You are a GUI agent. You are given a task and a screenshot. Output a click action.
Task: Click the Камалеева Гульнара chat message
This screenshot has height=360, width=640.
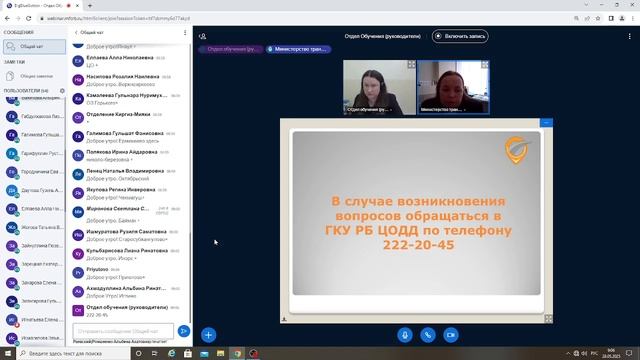tap(129, 99)
